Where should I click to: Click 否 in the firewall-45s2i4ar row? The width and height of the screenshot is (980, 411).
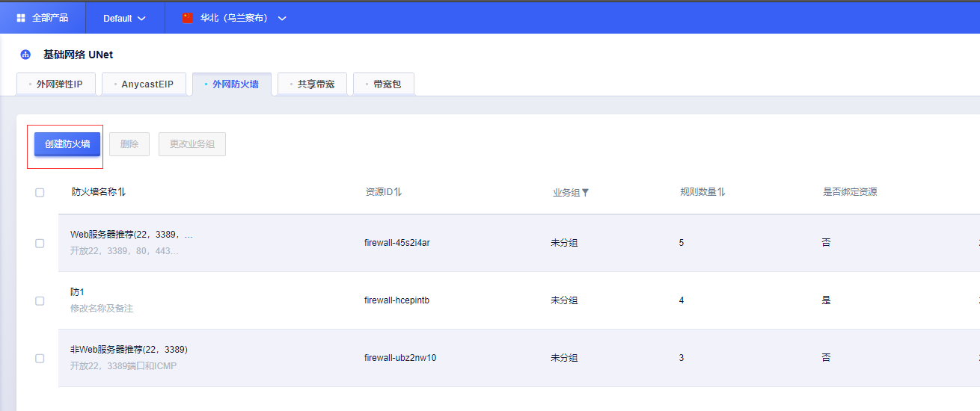click(826, 243)
